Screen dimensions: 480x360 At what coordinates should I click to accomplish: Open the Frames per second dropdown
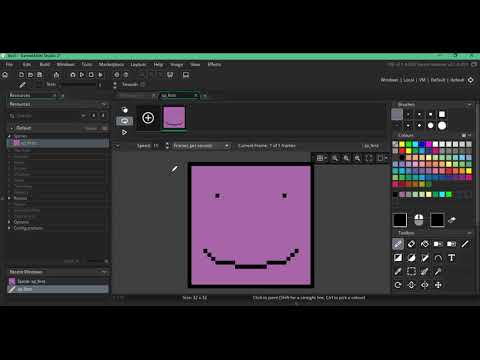(201, 146)
